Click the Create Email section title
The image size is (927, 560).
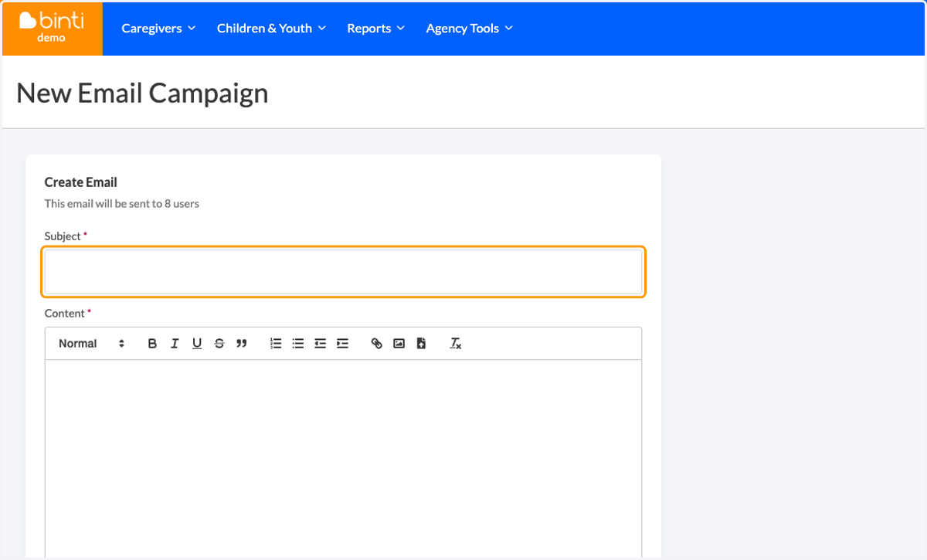(81, 182)
